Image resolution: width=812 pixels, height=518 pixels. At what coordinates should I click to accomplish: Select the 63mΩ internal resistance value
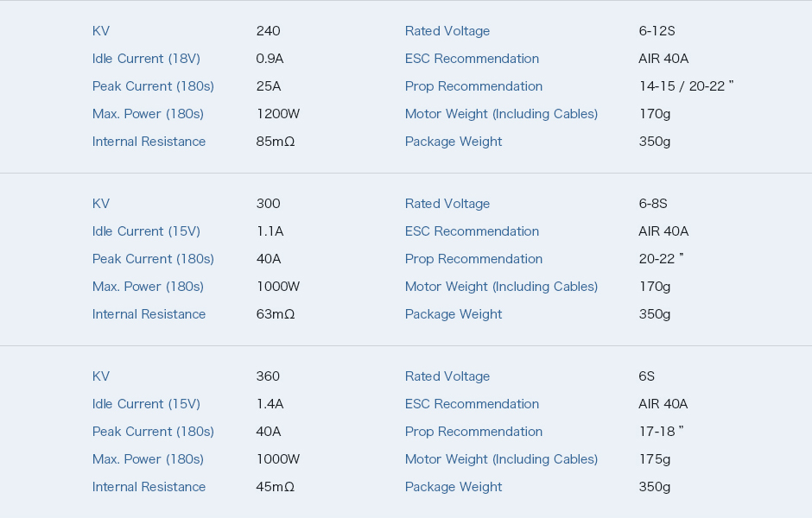(276, 314)
